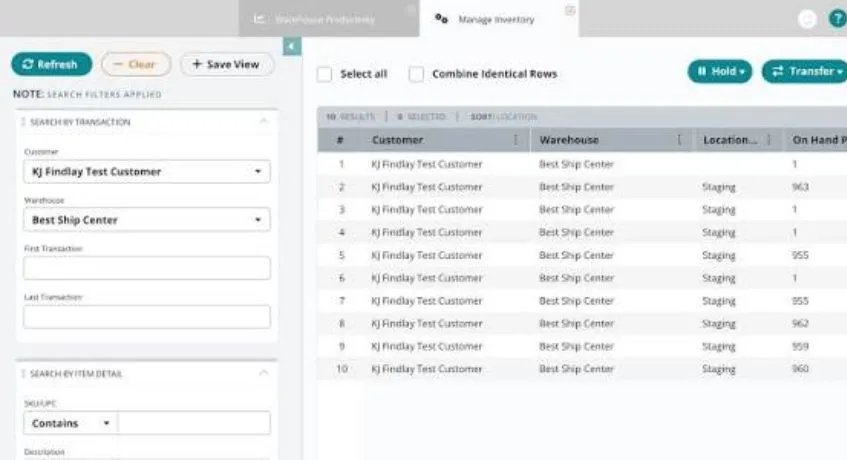Open the Hold dropdown button
The width and height of the screenshot is (847, 460).
720,71
